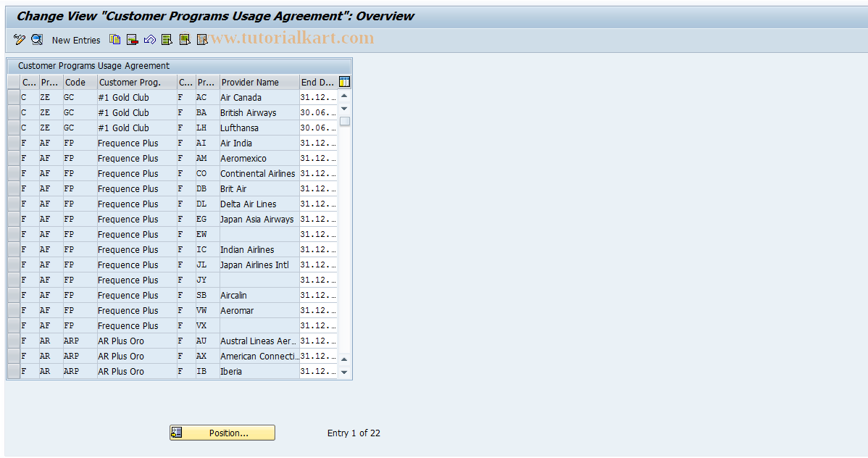Click the Select Block toolbar icon

[184, 39]
